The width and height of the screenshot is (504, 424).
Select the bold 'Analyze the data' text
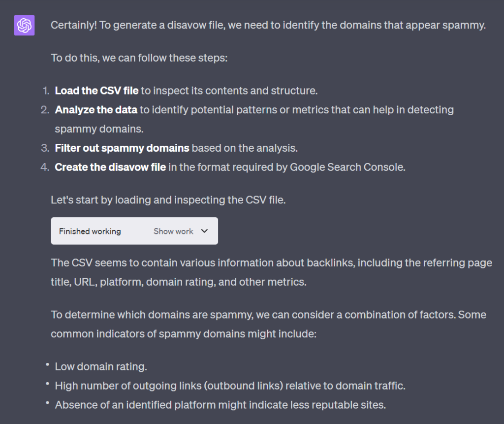96,110
